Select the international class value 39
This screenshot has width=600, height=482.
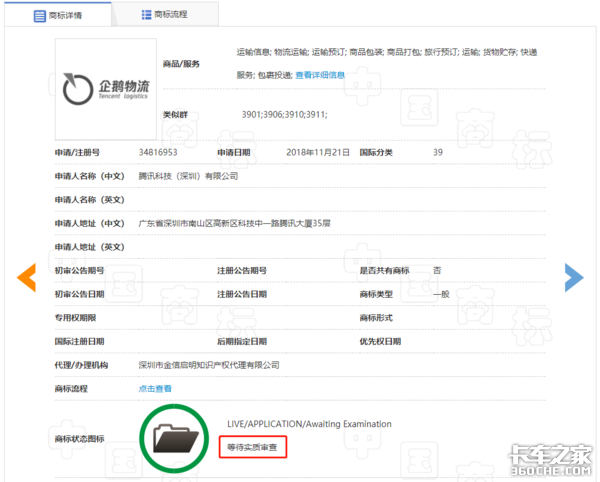pos(438,152)
